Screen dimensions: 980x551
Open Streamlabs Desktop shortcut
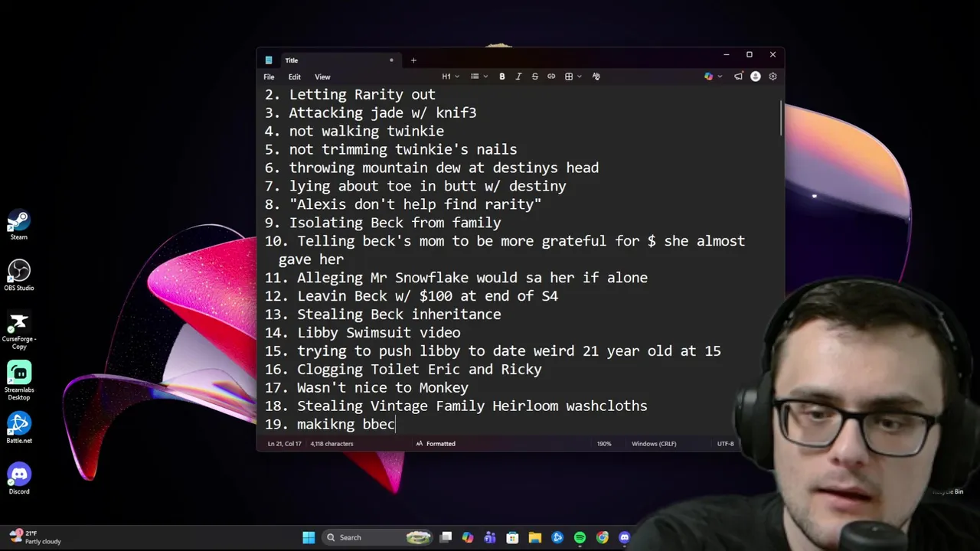[19, 380]
